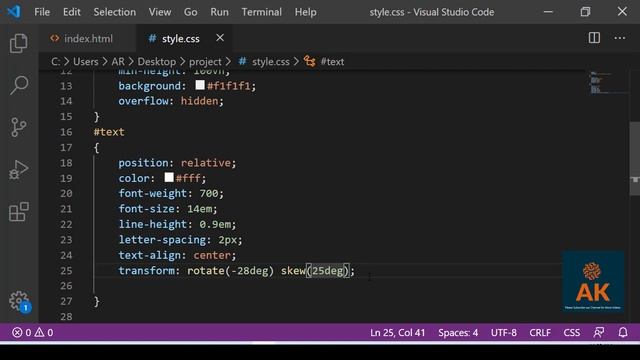Click the style.css breadcrumb segment

coord(264,62)
